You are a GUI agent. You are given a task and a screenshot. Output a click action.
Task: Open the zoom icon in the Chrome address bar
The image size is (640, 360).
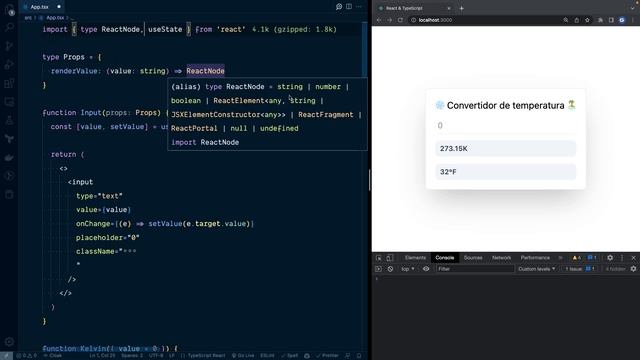click(566, 20)
